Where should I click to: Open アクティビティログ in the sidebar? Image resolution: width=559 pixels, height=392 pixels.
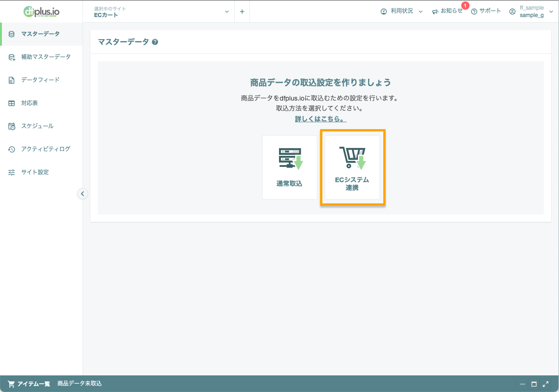coord(41,149)
